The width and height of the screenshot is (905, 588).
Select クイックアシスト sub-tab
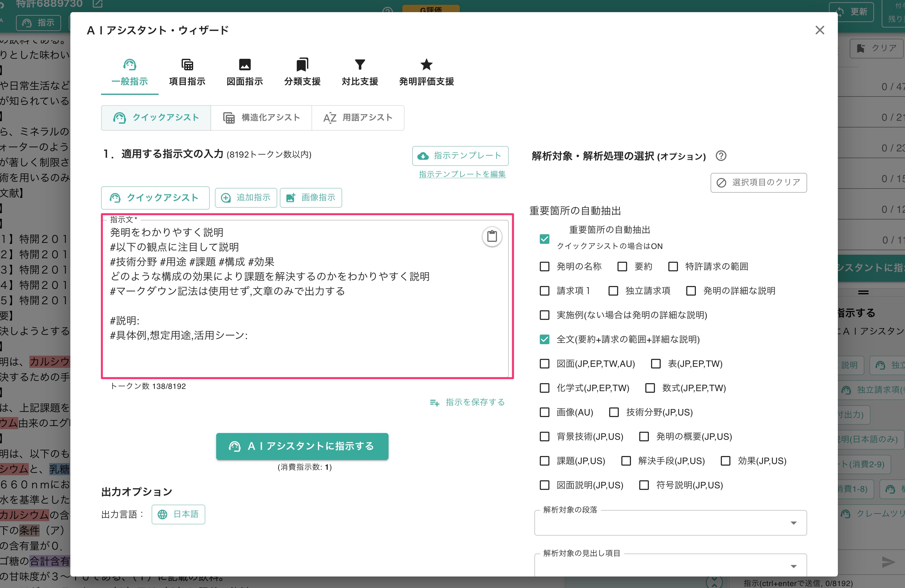[156, 118]
